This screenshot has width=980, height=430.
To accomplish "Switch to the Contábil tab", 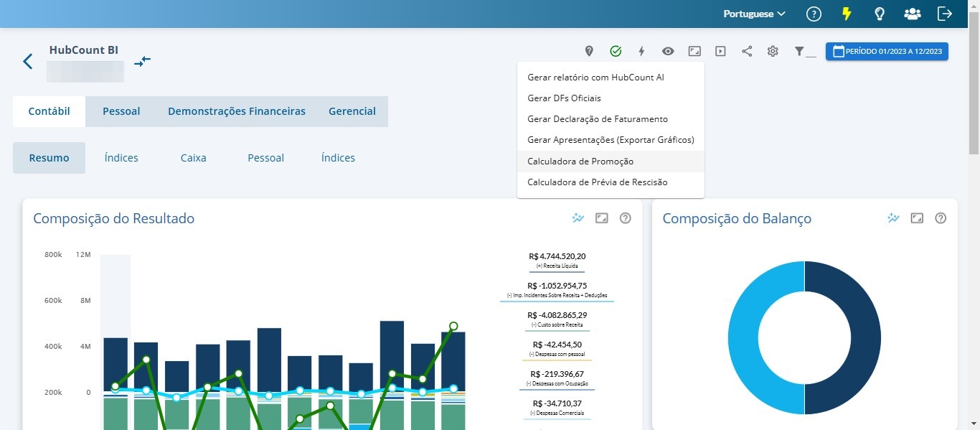I will [49, 111].
